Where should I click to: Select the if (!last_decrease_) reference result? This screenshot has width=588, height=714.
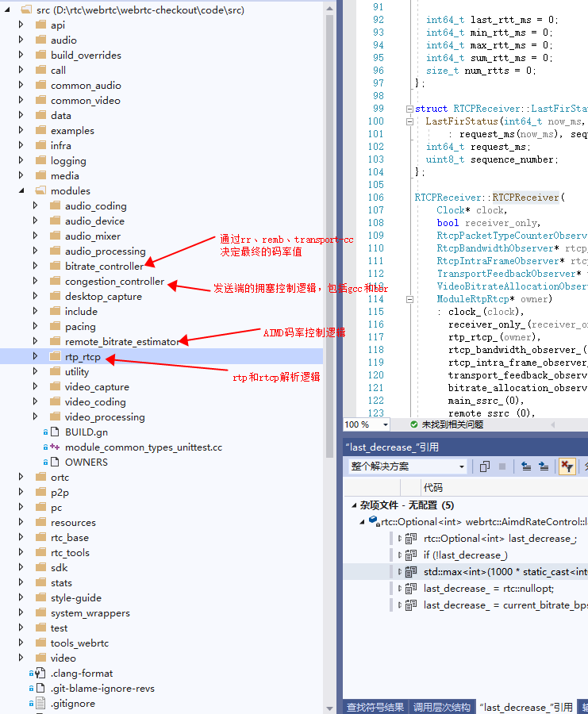click(x=466, y=555)
